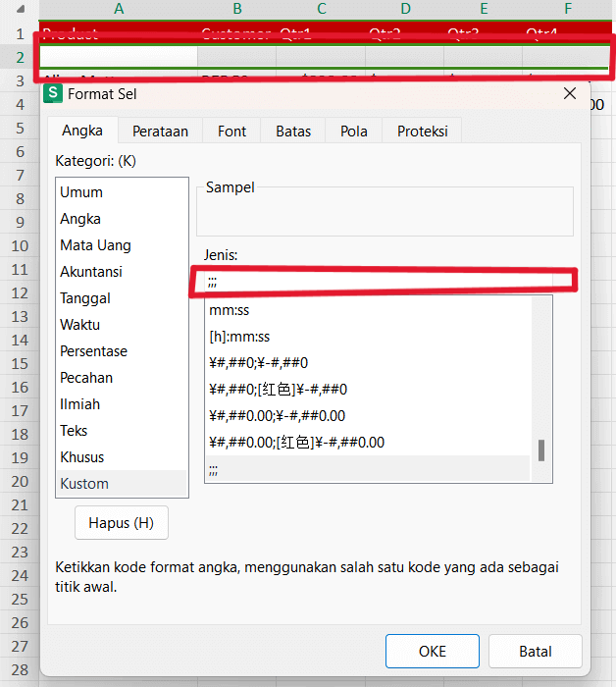Choose Akuntansi category
This screenshot has height=687, width=616.
122,272
